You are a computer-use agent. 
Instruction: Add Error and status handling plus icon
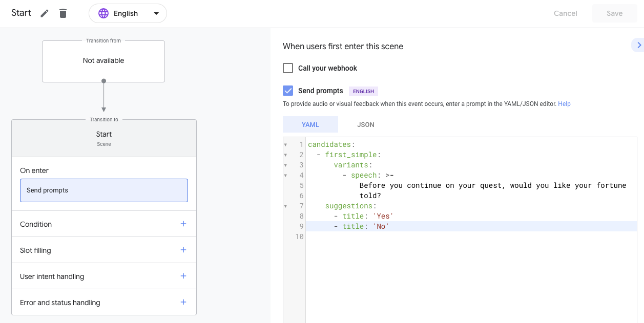[x=183, y=302]
